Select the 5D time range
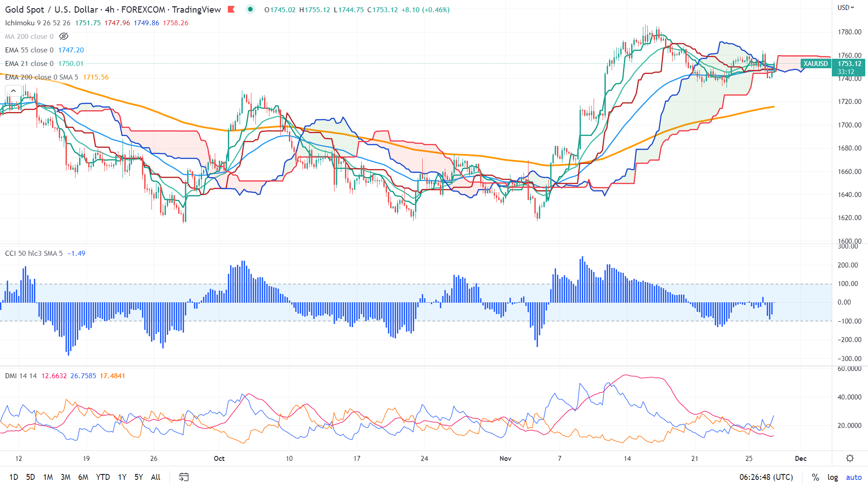This screenshot has width=868, height=488. tap(30, 477)
